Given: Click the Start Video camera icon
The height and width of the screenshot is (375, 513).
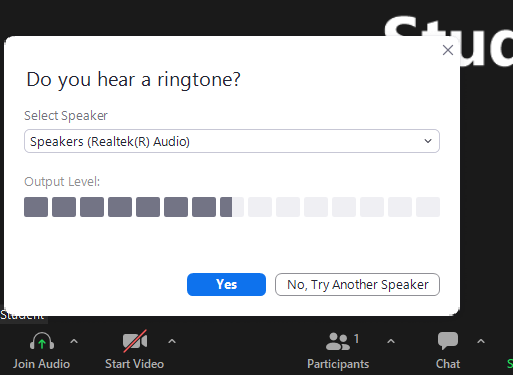Looking at the screenshot, I should 135,341.
